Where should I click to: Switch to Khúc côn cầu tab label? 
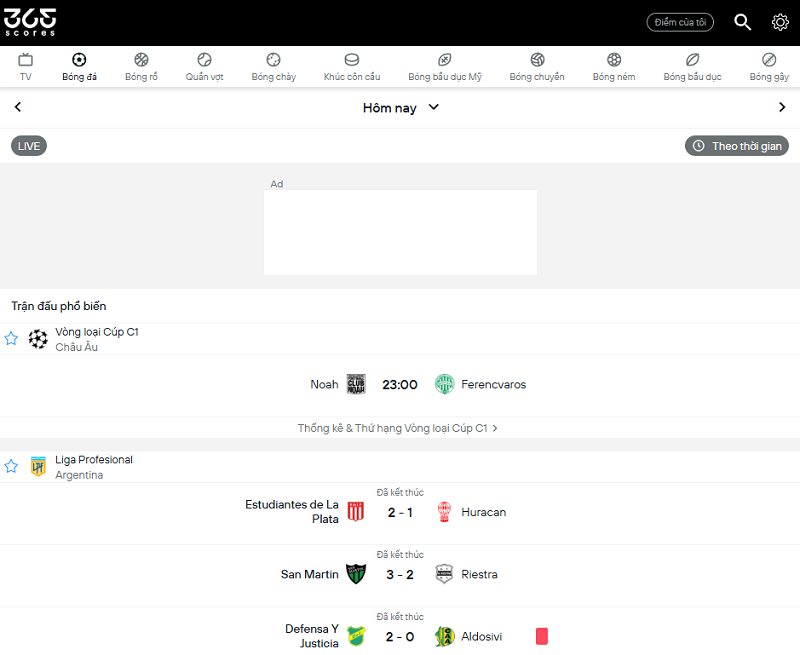pyautogui.click(x=352, y=77)
